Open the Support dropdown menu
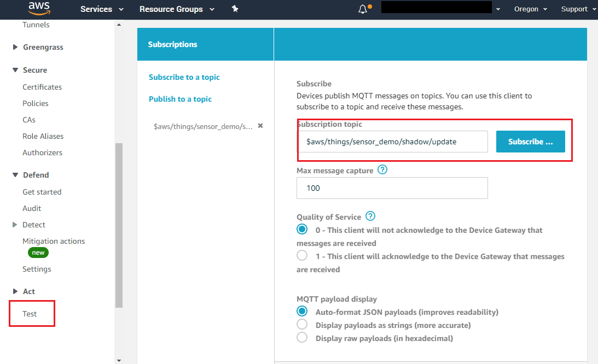 [578, 9]
